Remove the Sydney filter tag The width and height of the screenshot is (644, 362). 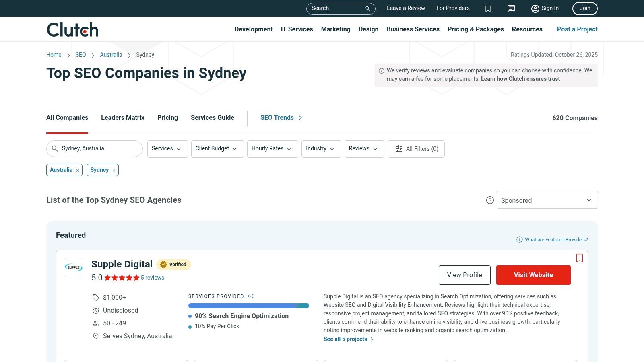114,170
